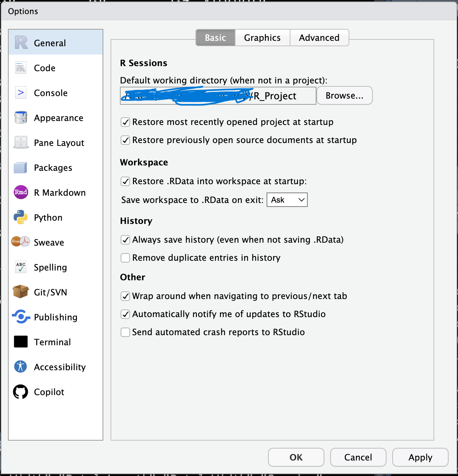Open the Git/SVN options section
This screenshot has width=458, height=476.
(x=56, y=292)
